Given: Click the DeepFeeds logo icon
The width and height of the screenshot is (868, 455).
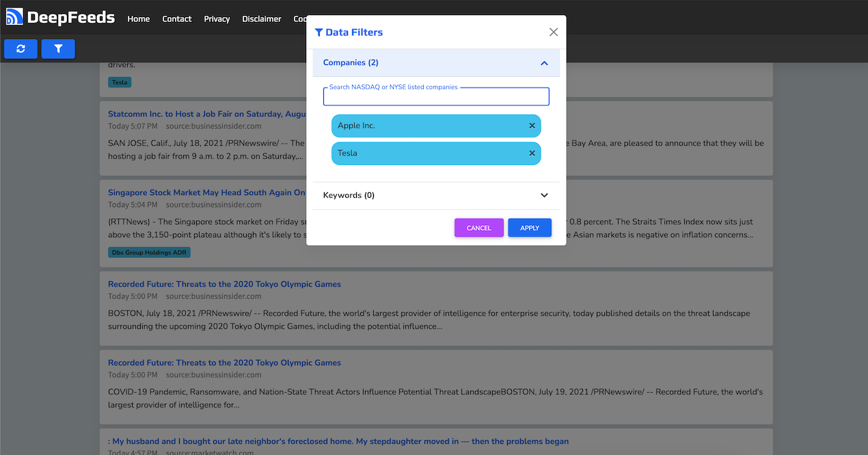Looking at the screenshot, I should coord(14,16).
